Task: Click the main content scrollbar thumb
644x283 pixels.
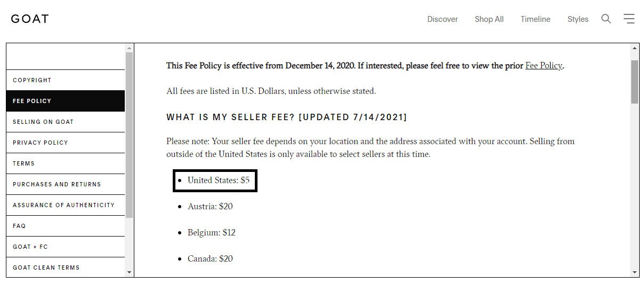Action: coord(634,82)
